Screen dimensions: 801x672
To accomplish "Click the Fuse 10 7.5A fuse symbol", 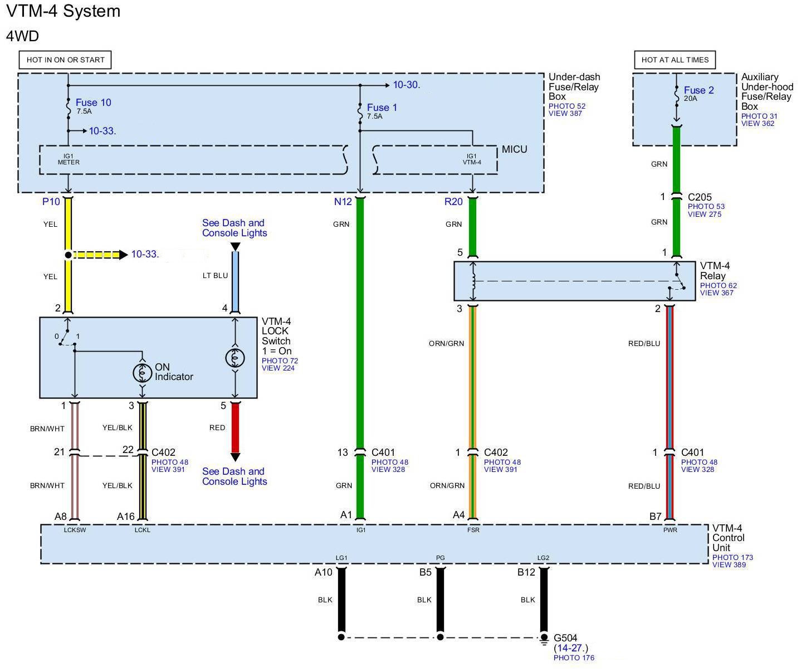I will point(69,109).
